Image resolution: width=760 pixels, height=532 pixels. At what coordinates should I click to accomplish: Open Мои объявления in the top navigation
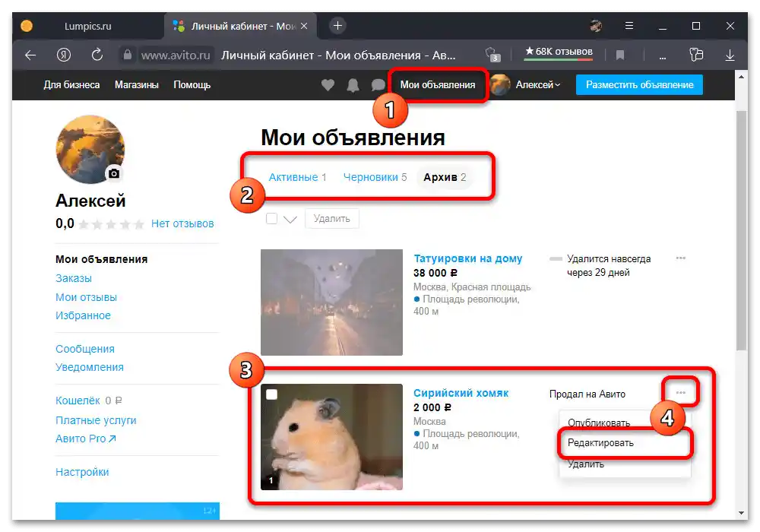click(438, 85)
